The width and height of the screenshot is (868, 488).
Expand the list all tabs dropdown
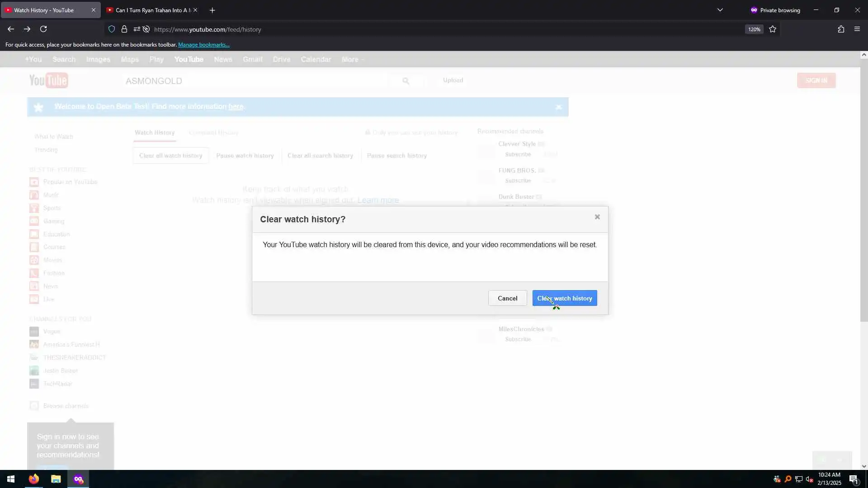[x=720, y=10]
